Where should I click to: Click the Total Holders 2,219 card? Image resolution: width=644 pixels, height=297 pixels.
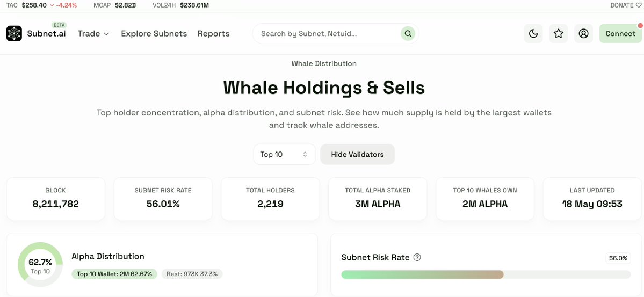(x=270, y=199)
